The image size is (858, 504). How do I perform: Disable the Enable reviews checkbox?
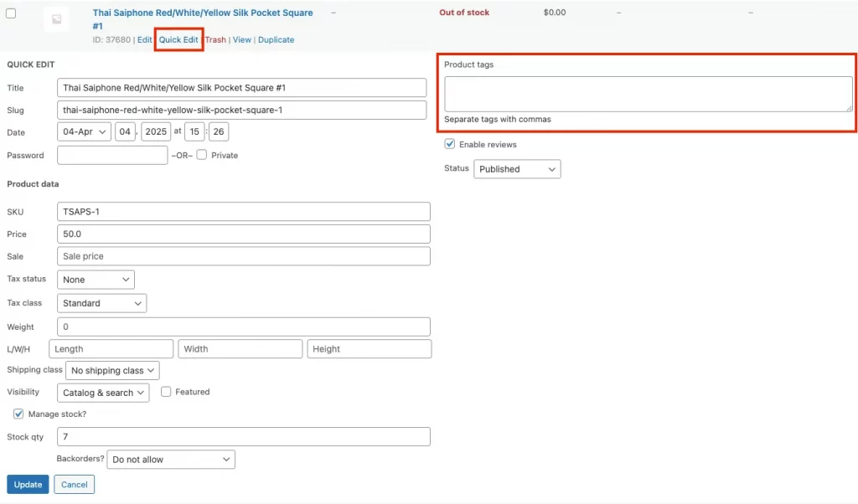click(x=450, y=144)
